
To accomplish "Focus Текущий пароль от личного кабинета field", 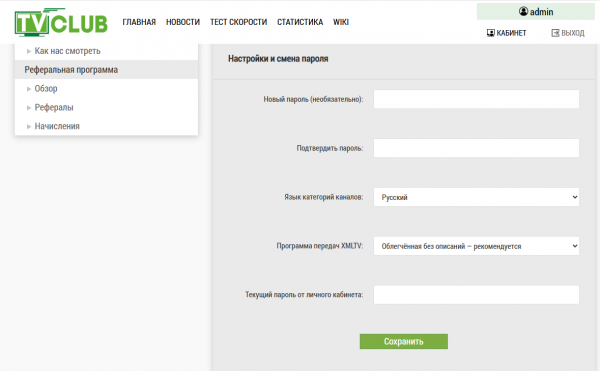I will [476, 295].
